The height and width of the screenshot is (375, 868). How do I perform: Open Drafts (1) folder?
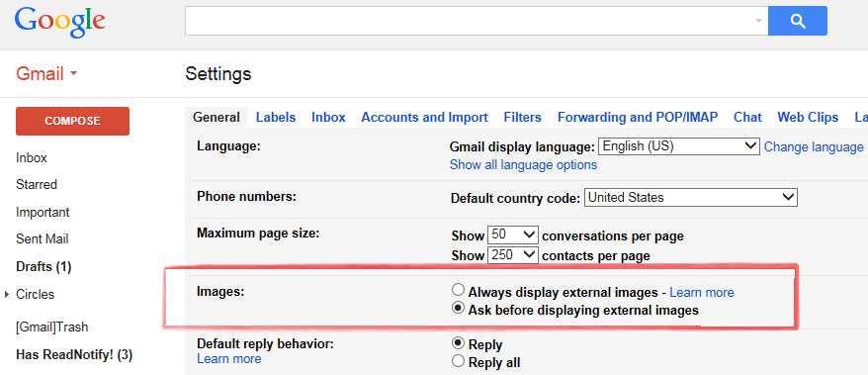[x=43, y=267]
